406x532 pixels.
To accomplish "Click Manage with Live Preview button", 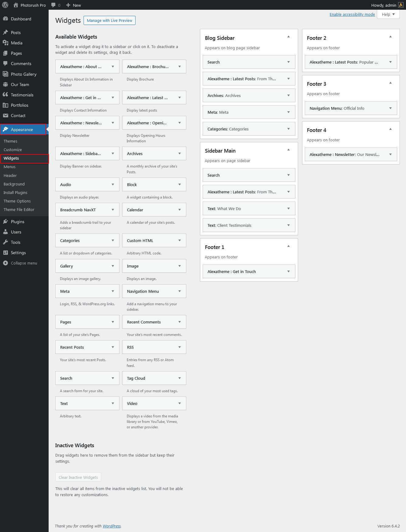I will point(109,20).
